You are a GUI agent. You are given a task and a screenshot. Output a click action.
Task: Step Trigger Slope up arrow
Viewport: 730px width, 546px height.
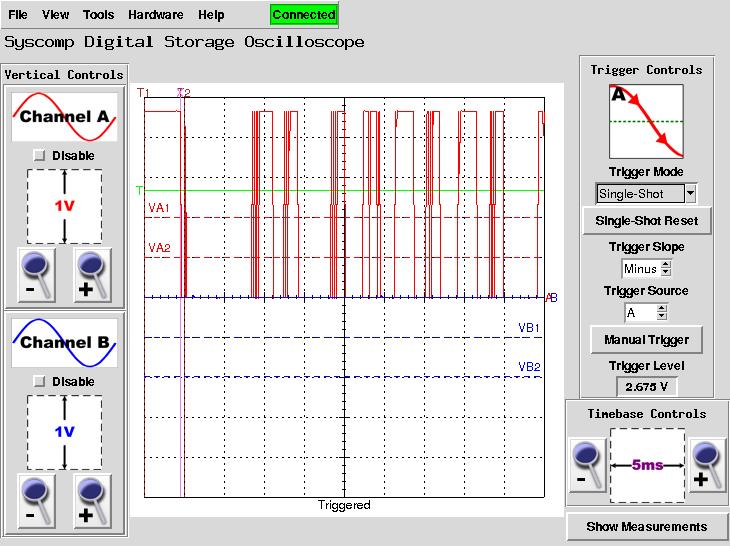[x=666, y=265]
